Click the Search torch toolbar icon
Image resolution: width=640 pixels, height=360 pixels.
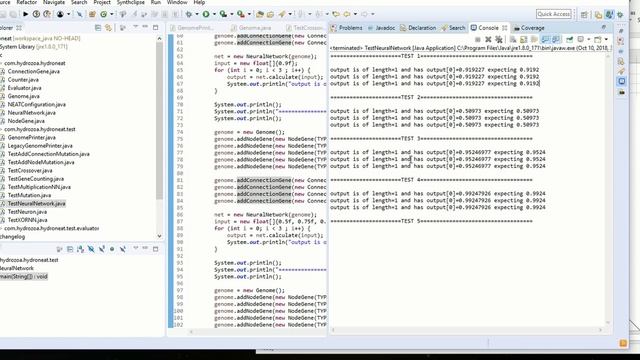coord(282,14)
